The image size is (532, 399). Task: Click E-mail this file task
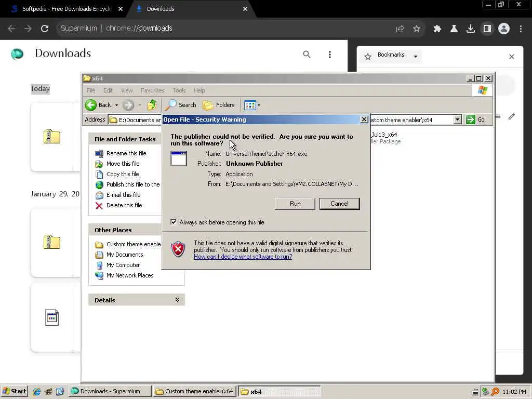pyautogui.click(x=118, y=195)
